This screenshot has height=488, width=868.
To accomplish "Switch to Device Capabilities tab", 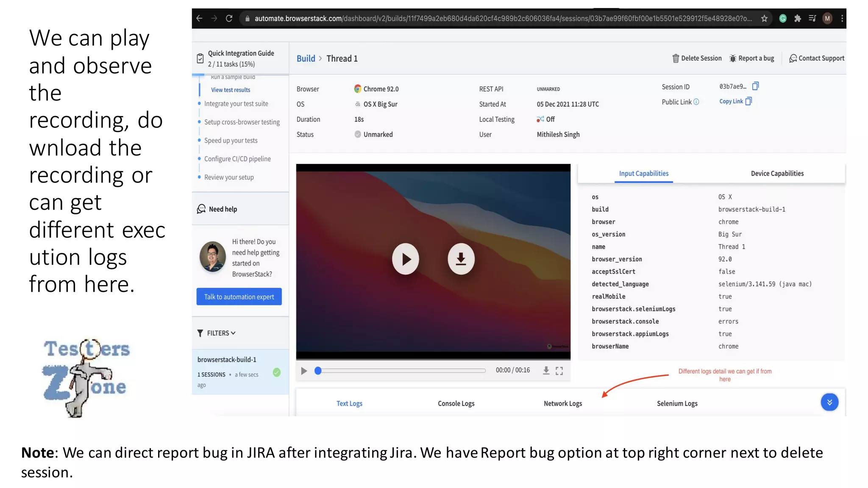I will [777, 174].
